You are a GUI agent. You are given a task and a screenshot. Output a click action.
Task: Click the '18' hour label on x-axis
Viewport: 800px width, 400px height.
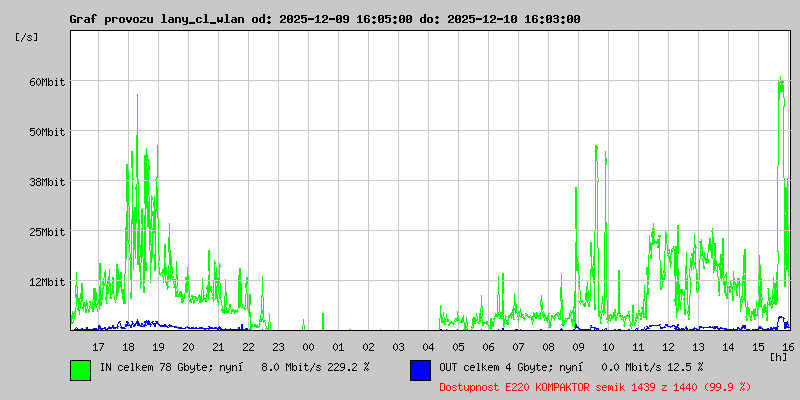point(129,347)
